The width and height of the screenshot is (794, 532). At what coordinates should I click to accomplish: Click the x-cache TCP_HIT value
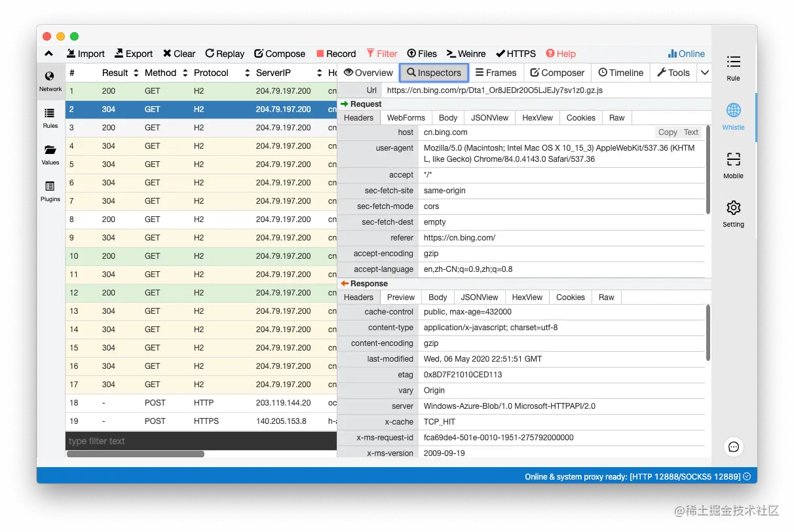[440, 422]
